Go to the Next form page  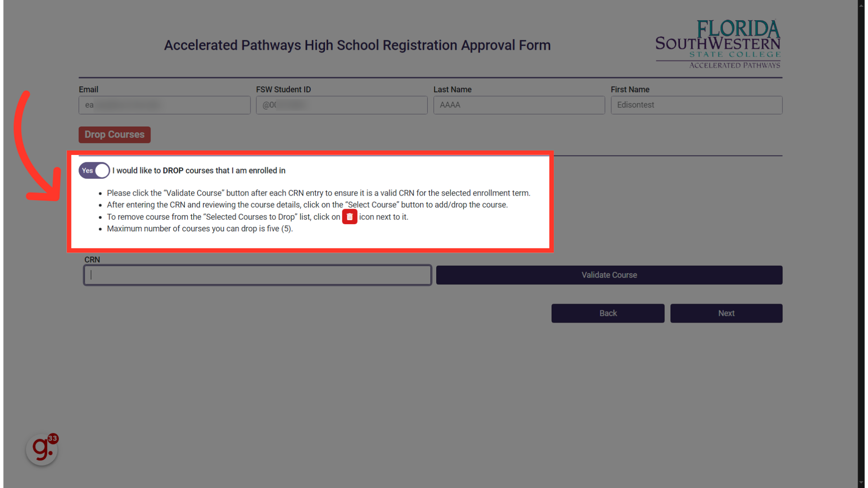(x=726, y=313)
